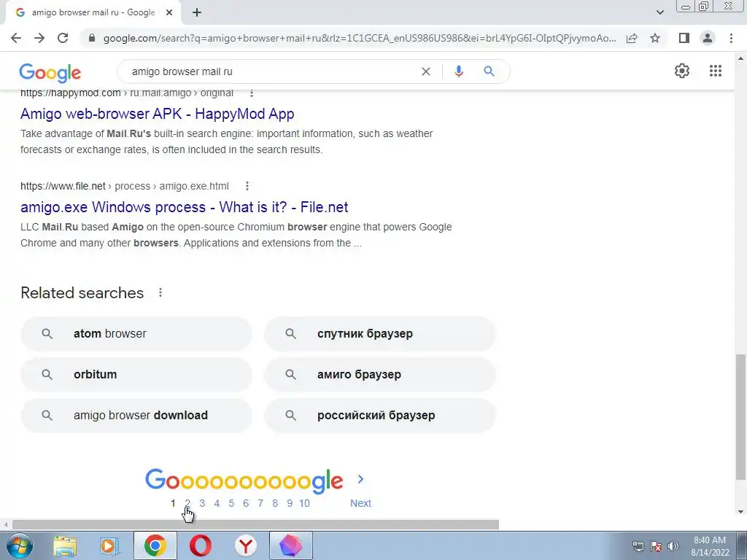Go to results page 6
This screenshot has height=560, width=747.
click(246, 503)
